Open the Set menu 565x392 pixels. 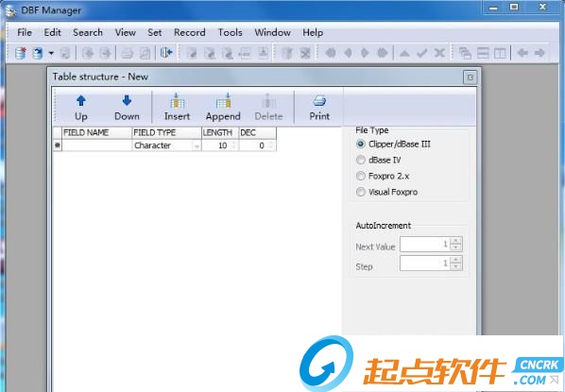tap(155, 32)
